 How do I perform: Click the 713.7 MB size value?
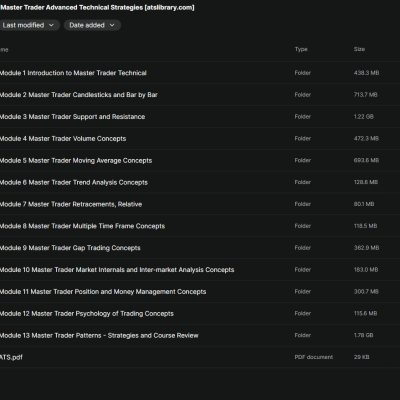click(x=366, y=95)
